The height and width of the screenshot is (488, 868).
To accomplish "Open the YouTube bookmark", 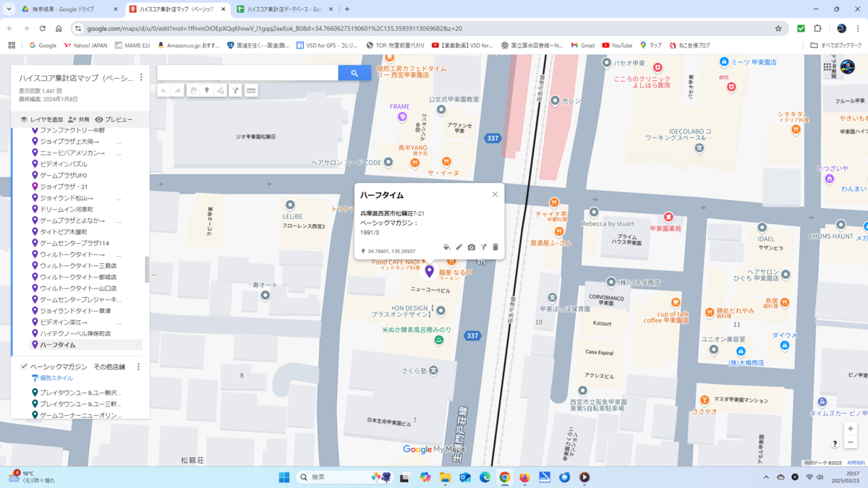I will click(617, 45).
